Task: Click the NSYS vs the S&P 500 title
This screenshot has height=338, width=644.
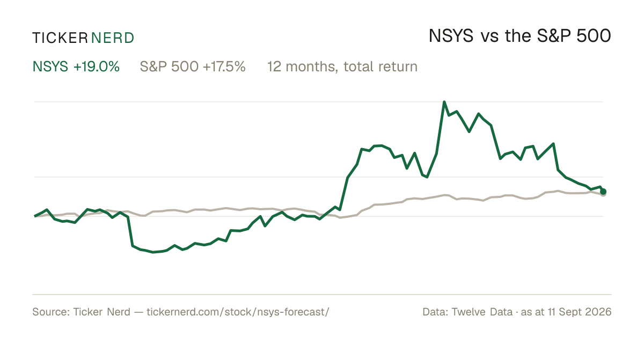Action: point(520,36)
